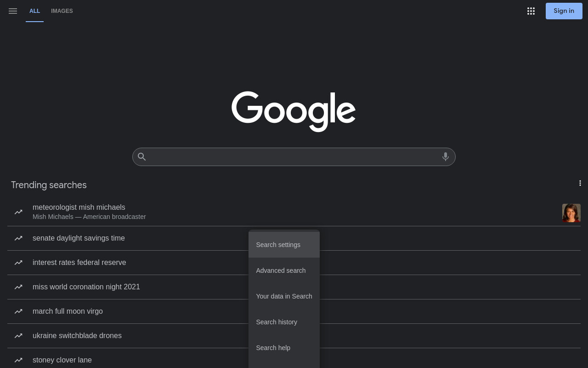
Task: Search trending 'miss world coronation night 2021'
Action: pyautogui.click(x=86, y=287)
